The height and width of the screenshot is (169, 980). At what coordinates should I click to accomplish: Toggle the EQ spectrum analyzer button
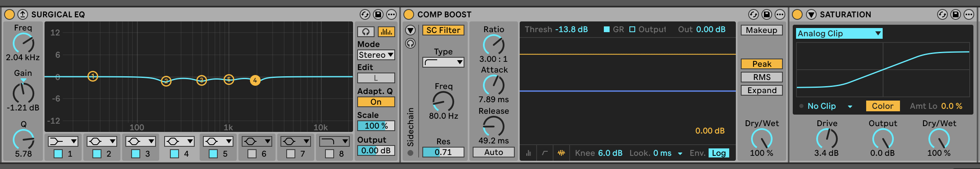386,32
